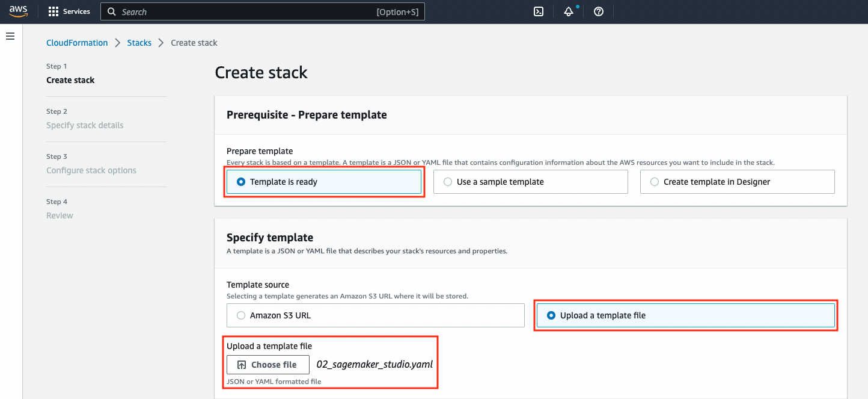The image size is (868, 399).
Task: Click the Services menu label
Action: coord(76,11)
